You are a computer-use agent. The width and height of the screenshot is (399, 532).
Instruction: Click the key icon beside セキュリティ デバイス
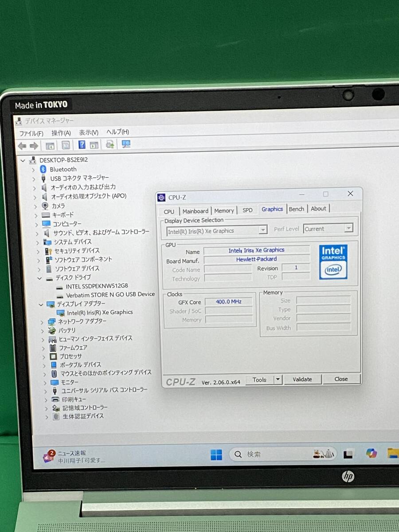coord(48,251)
